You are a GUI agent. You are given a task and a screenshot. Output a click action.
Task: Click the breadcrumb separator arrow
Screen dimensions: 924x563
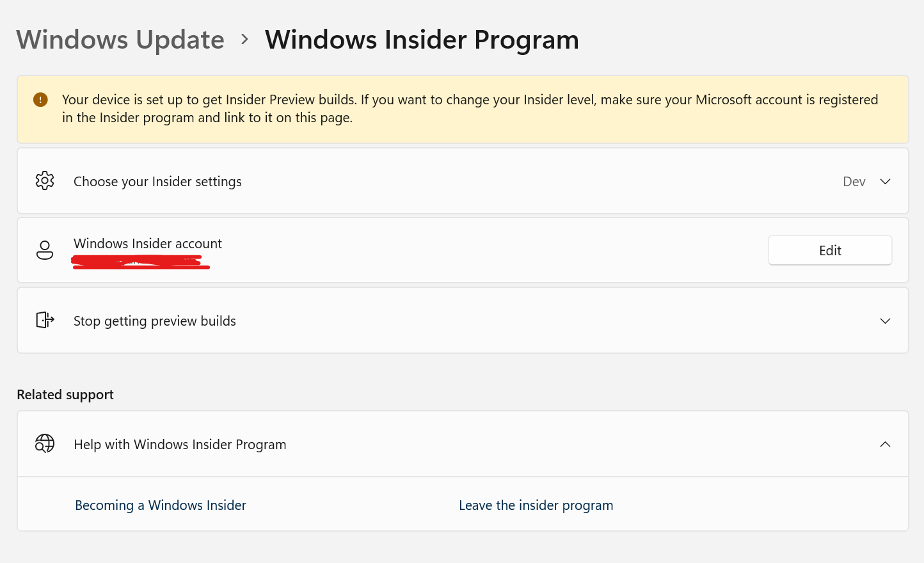[x=244, y=40]
